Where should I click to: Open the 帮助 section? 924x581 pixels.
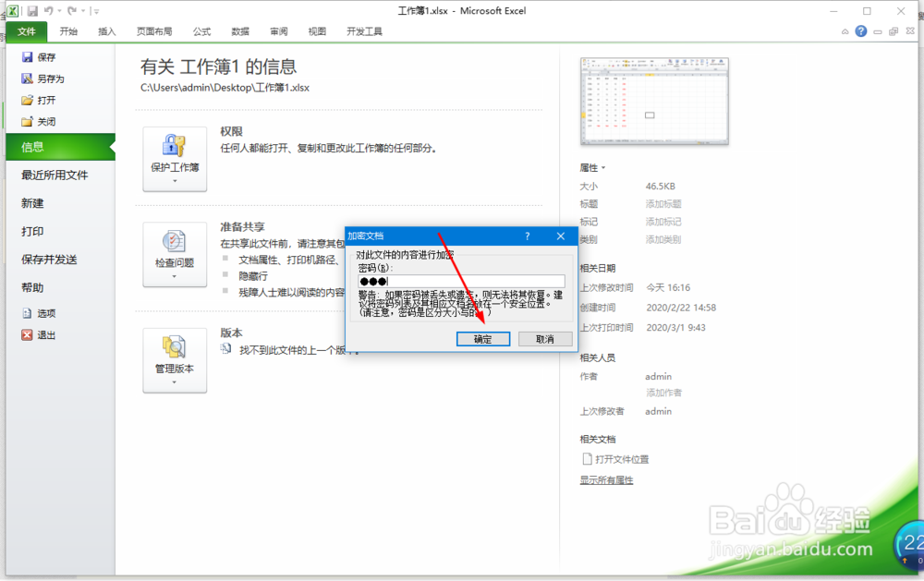coord(32,287)
